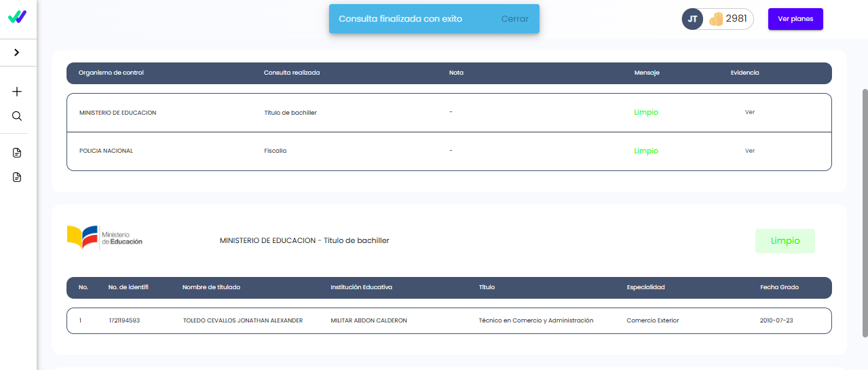Click Limpio status in Ministerio de Educacion row
This screenshot has height=370, width=868.
[646, 113]
